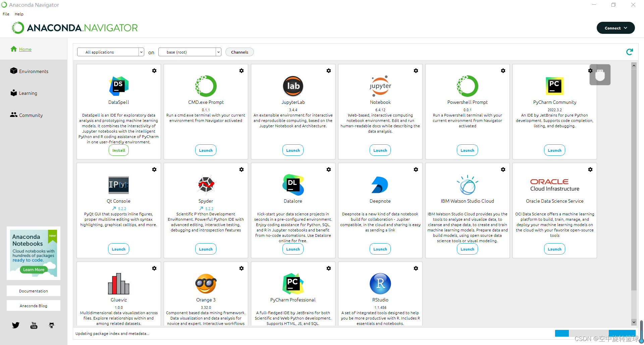Launch PyCharm Community
Screen dimensions: 644x345
[555, 150]
